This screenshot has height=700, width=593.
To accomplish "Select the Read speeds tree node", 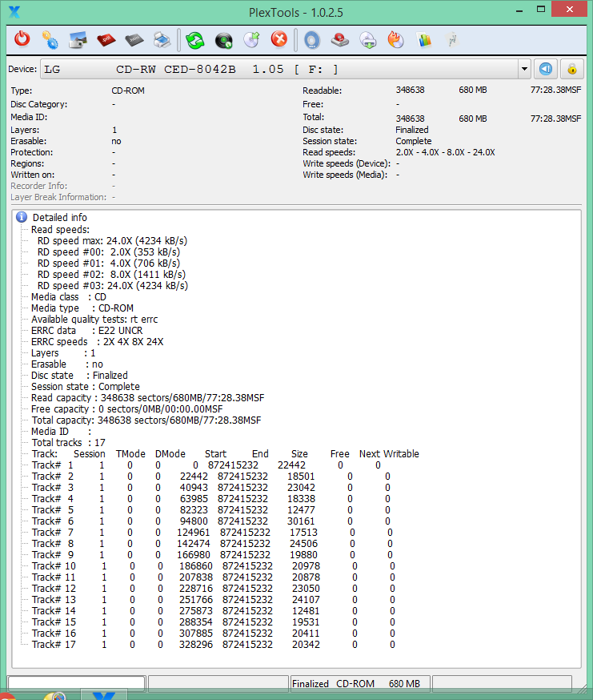I will tap(60, 230).
